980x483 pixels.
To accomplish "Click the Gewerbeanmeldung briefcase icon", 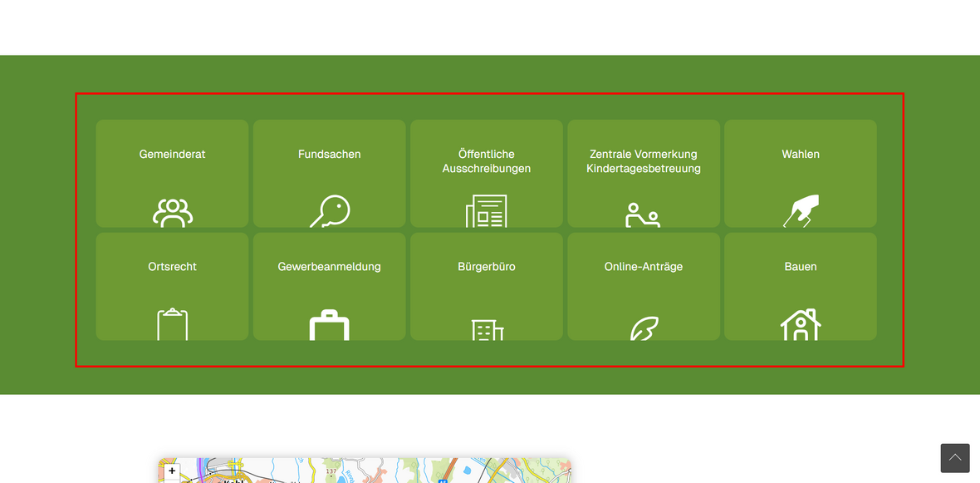I will coord(329,325).
